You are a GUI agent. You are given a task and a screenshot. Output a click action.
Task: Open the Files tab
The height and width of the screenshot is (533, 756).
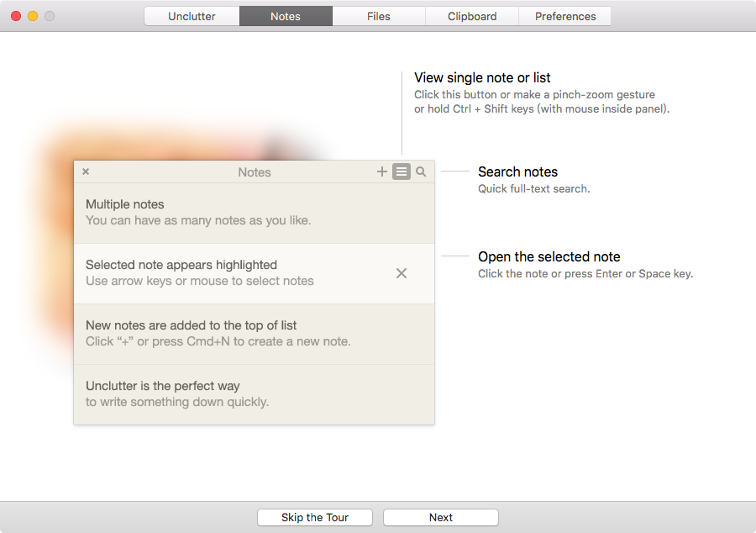(379, 16)
